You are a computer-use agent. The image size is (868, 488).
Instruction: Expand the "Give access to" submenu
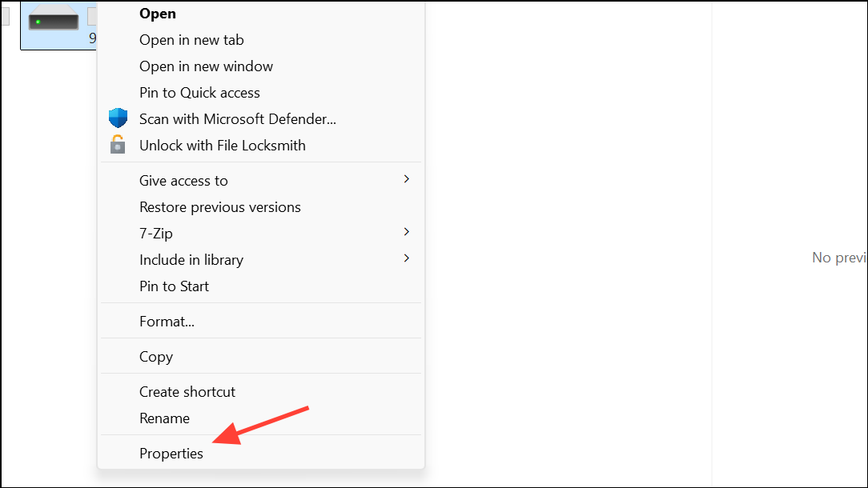click(x=183, y=180)
